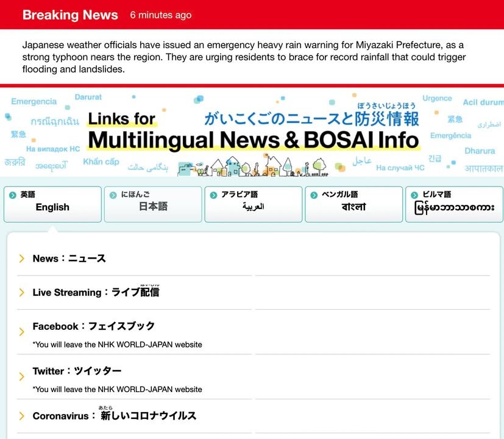This screenshot has height=439, width=504.
Task: Click the circled arrow icon on the English tab
Action: [13, 195]
